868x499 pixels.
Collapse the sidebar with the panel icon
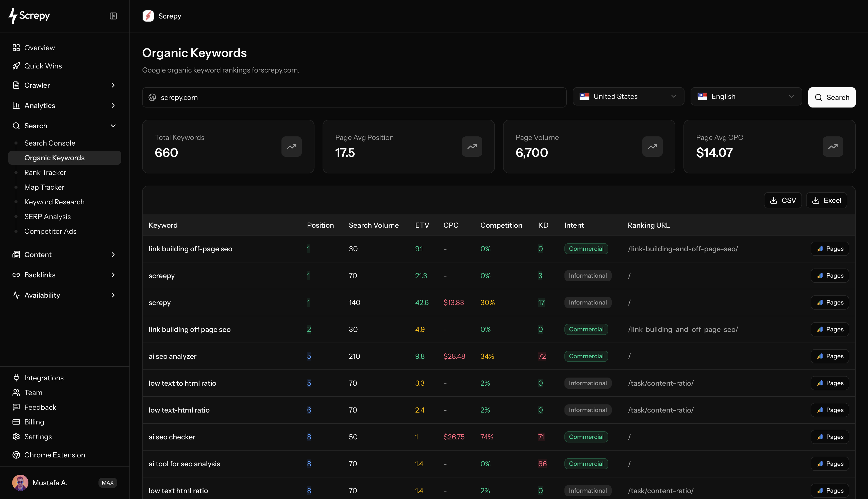[x=113, y=16]
